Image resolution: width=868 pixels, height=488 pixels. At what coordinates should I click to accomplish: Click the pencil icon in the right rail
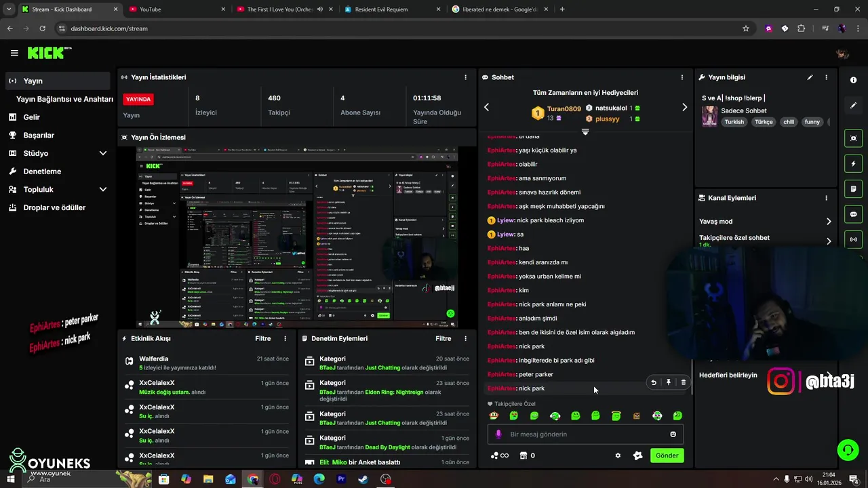click(x=853, y=106)
